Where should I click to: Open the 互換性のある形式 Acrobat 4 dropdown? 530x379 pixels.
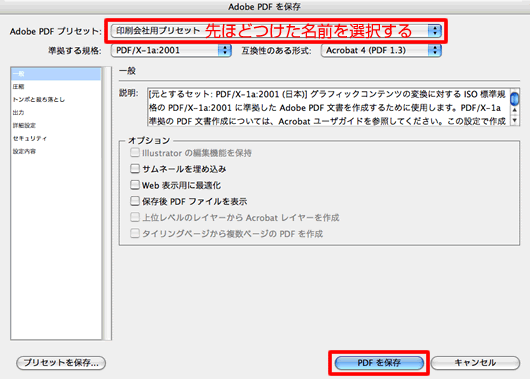coord(381,50)
